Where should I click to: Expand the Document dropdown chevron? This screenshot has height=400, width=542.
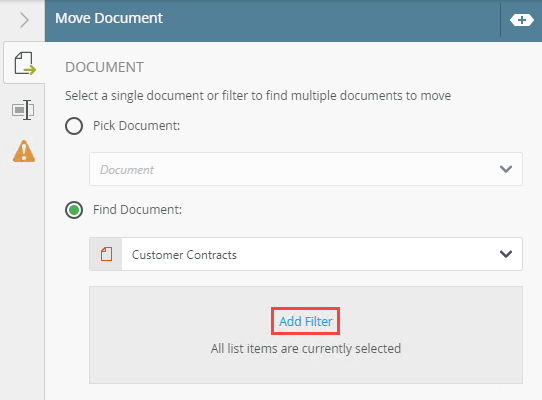pyautogui.click(x=506, y=169)
